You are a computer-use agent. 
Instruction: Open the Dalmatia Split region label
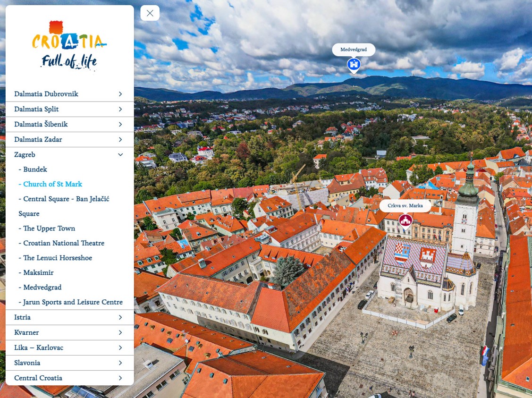pos(36,109)
